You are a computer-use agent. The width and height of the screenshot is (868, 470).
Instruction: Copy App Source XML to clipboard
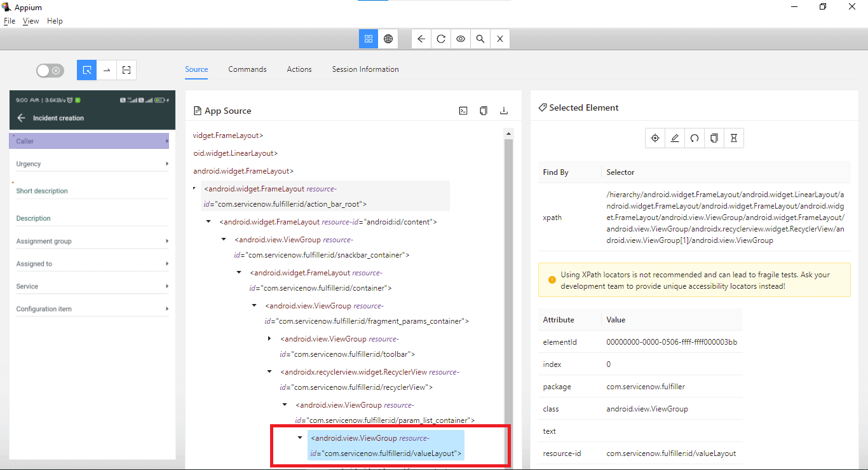point(484,111)
